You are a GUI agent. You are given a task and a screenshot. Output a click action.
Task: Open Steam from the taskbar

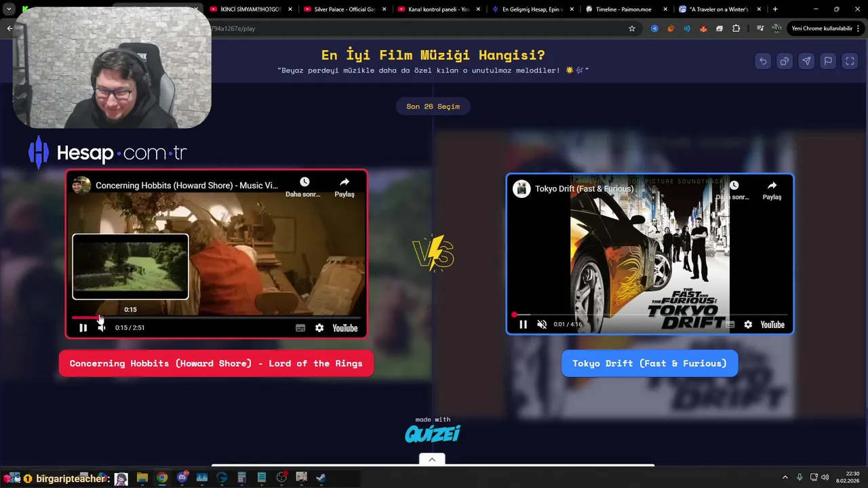pos(321,478)
